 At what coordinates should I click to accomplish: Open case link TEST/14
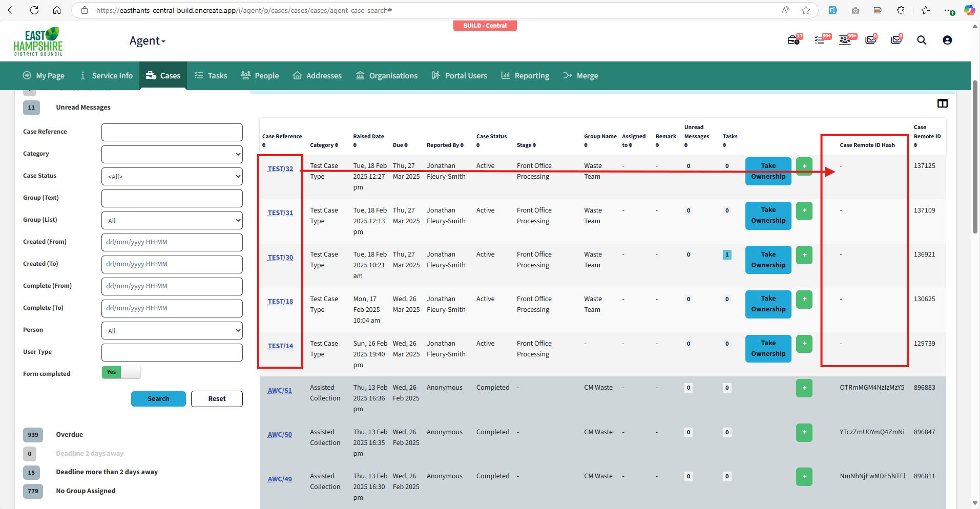pyautogui.click(x=280, y=346)
